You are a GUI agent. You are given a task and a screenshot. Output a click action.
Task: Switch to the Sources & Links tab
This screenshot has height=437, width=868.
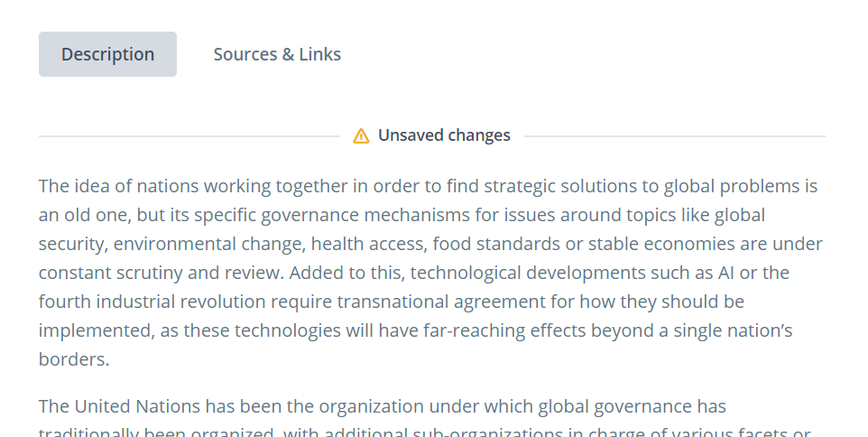pos(277,54)
